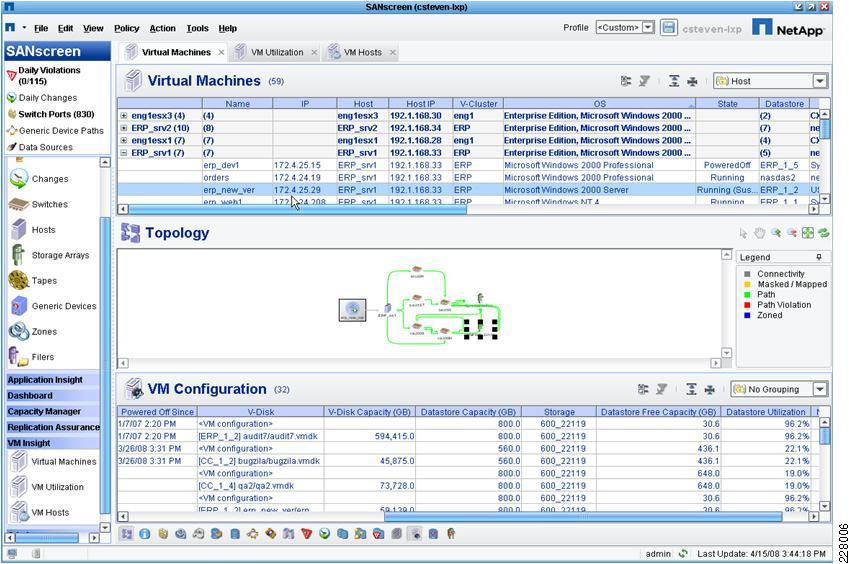Open VM Hosts under VM Insight sidebar

[41, 512]
